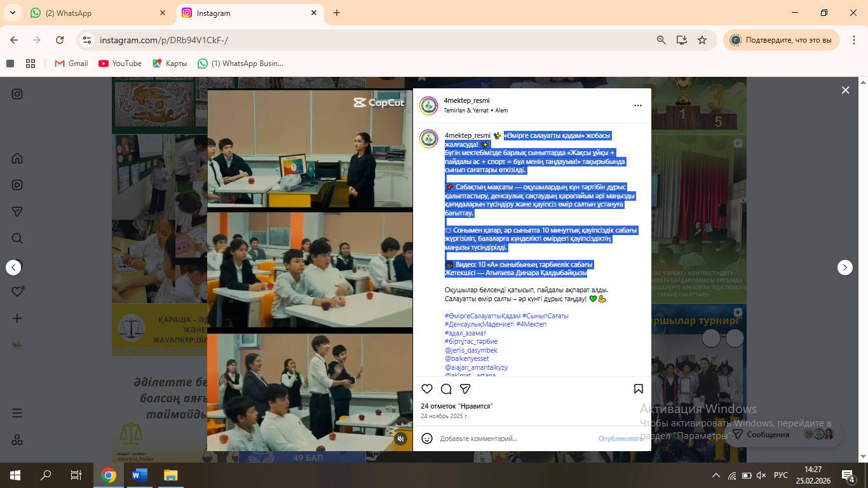
Task: Open Reels from the left sidebar
Action: 17,185
